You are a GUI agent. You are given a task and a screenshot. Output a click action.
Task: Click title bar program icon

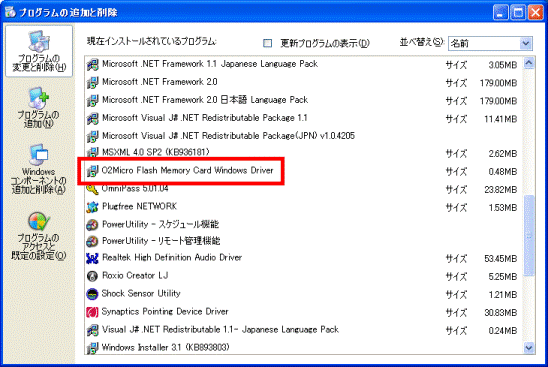[10, 12]
